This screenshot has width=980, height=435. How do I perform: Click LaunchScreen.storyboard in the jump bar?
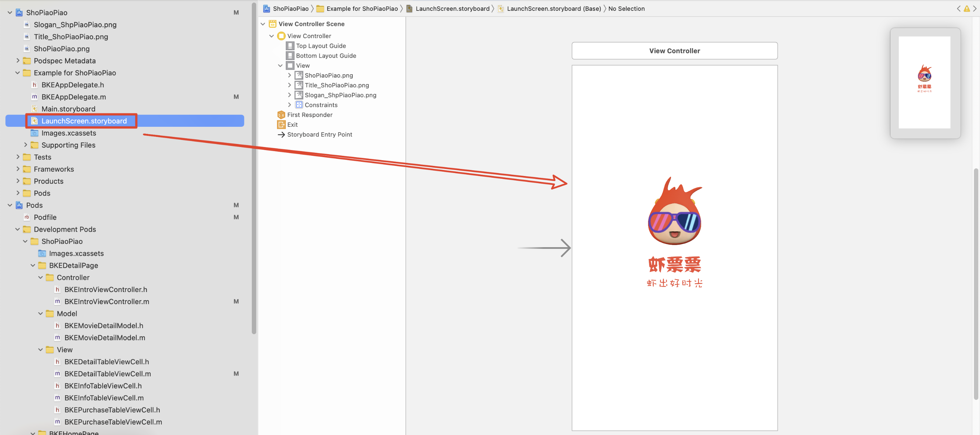point(452,9)
